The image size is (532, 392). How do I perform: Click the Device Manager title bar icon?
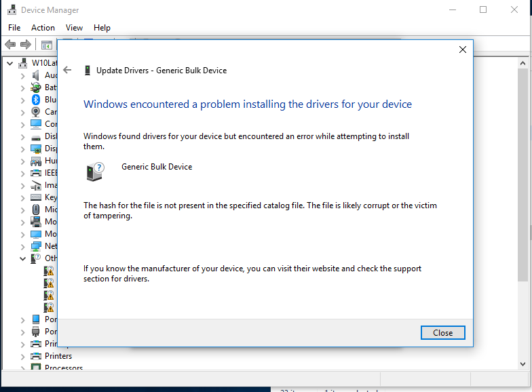[x=12, y=9]
